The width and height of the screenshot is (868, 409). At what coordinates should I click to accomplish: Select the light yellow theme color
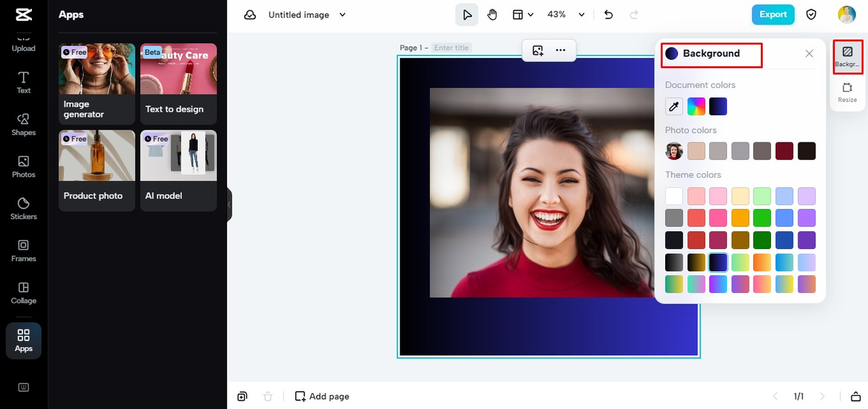point(741,197)
